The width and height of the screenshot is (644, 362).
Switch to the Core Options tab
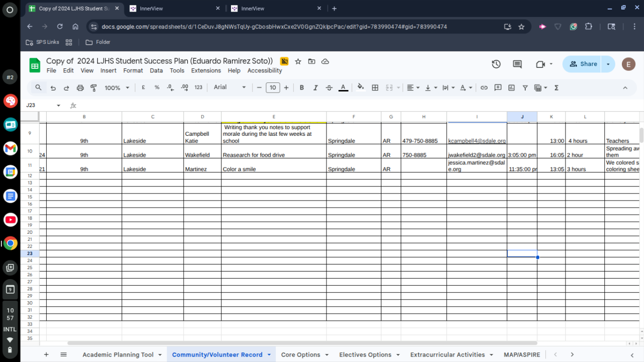300,354
